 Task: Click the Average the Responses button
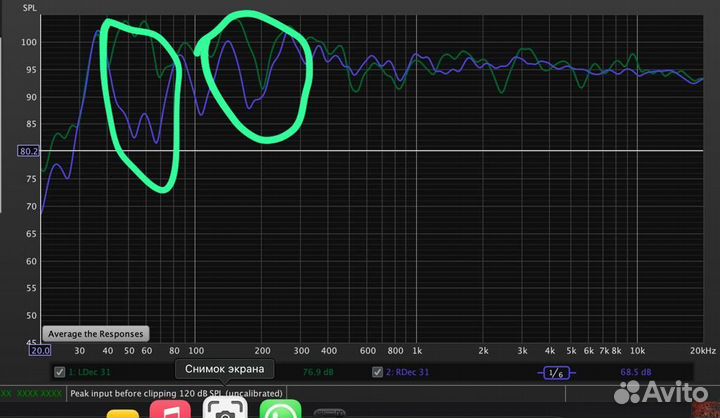(x=95, y=333)
